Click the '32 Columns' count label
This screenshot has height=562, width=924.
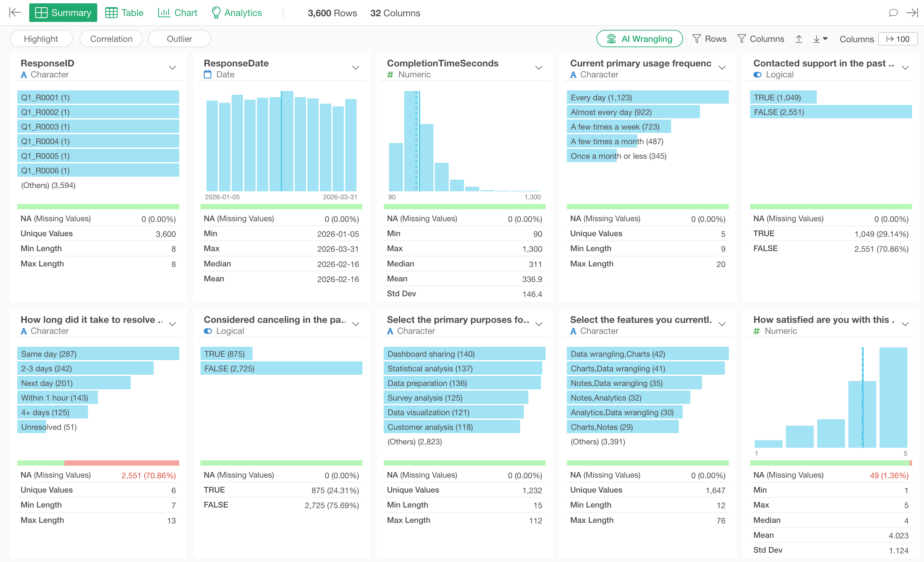395,13
